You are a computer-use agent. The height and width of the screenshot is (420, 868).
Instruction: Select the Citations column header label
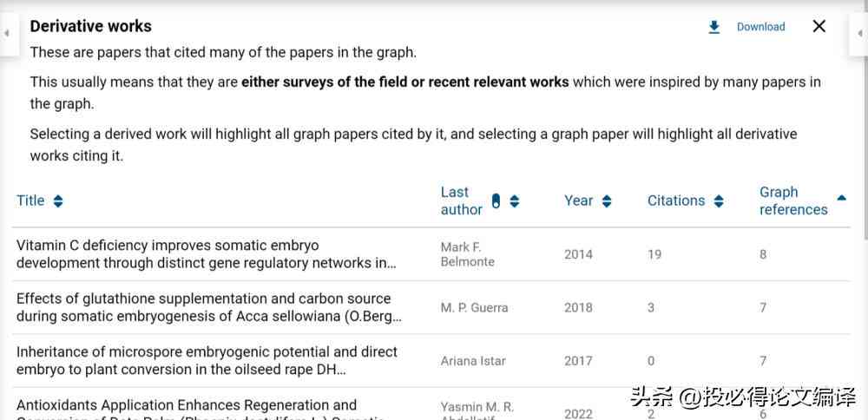coord(676,200)
